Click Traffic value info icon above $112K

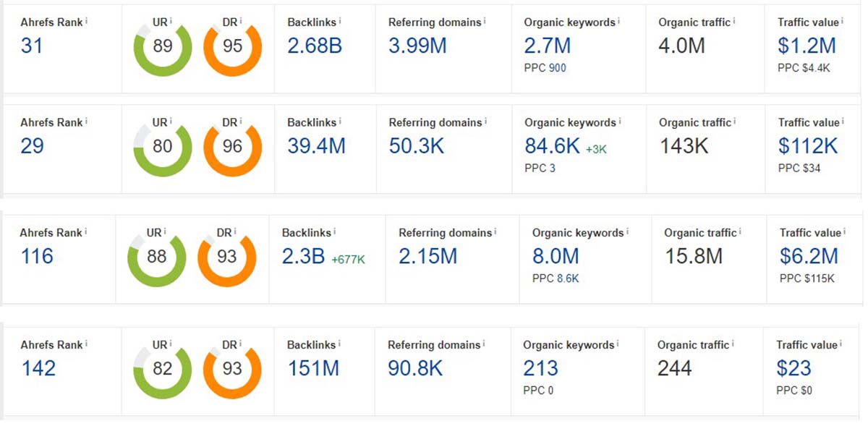pyautogui.click(x=843, y=122)
